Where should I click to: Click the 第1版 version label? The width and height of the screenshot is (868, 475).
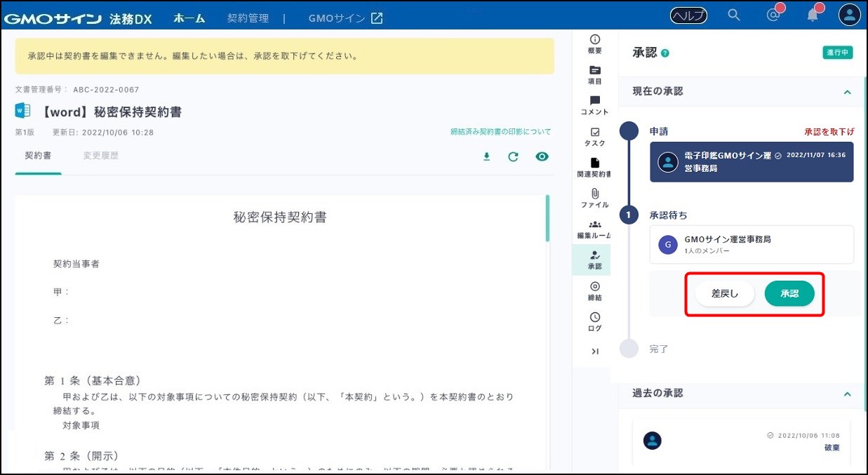click(x=25, y=133)
